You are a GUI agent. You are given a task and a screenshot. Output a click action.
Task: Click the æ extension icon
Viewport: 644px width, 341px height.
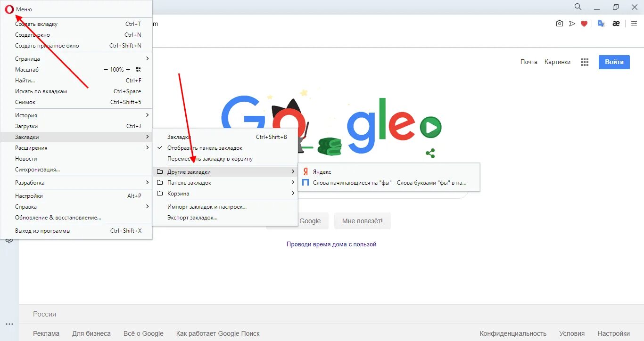tap(616, 24)
